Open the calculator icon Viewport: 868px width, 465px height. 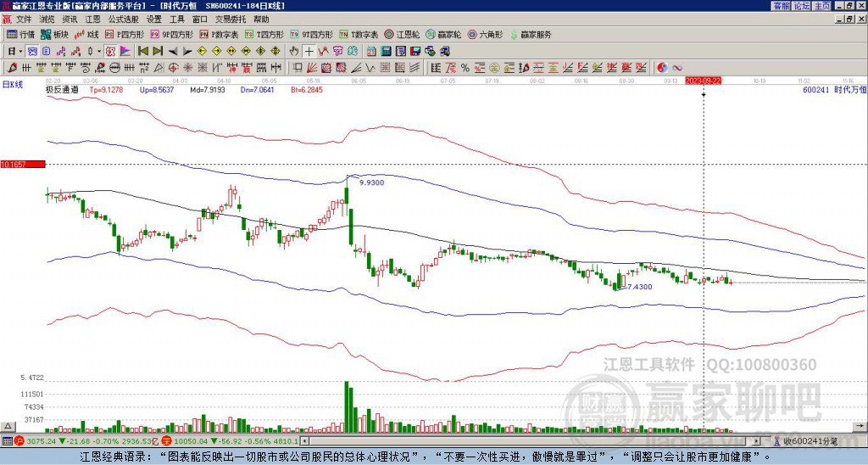tap(386, 51)
